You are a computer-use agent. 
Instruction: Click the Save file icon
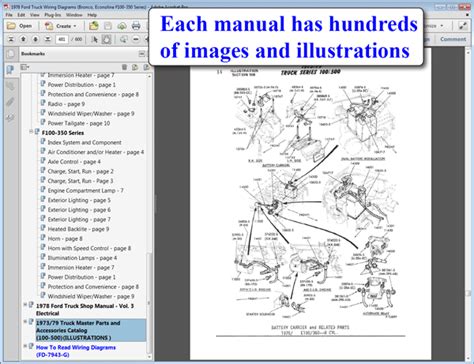(x=108, y=26)
